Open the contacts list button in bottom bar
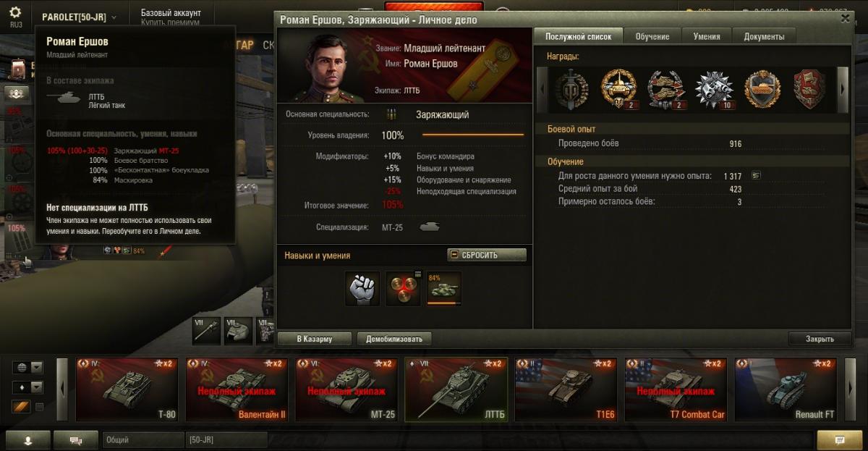The height and width of the screenshot is (451, 868). (27, 439)
